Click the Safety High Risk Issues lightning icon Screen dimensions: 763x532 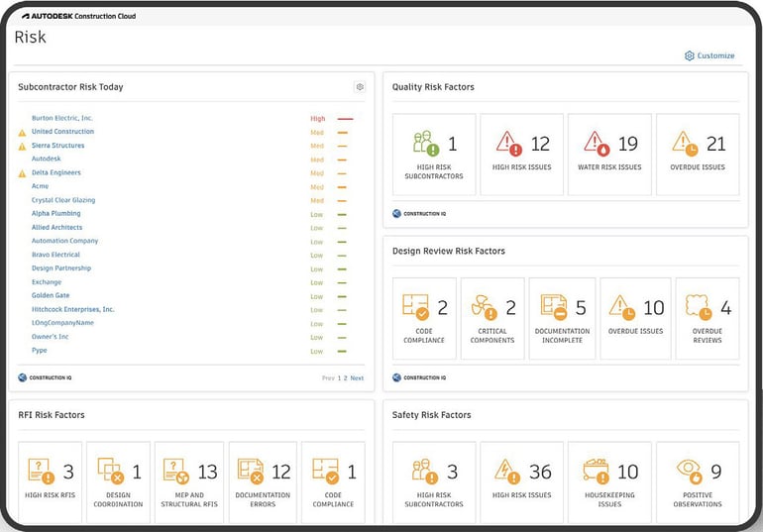pos(507,472)
